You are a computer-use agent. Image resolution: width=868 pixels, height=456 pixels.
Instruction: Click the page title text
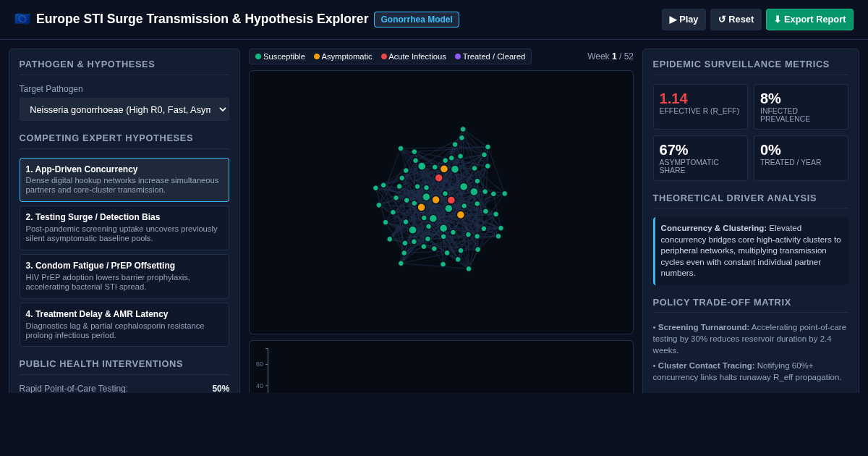(x=203, y=19)
